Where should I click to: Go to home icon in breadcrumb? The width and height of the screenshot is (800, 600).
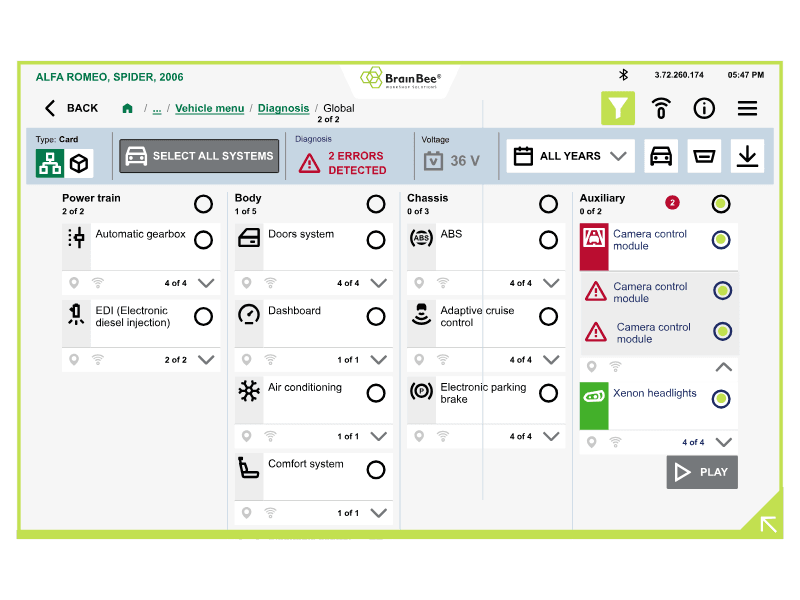tap(127, 108)
